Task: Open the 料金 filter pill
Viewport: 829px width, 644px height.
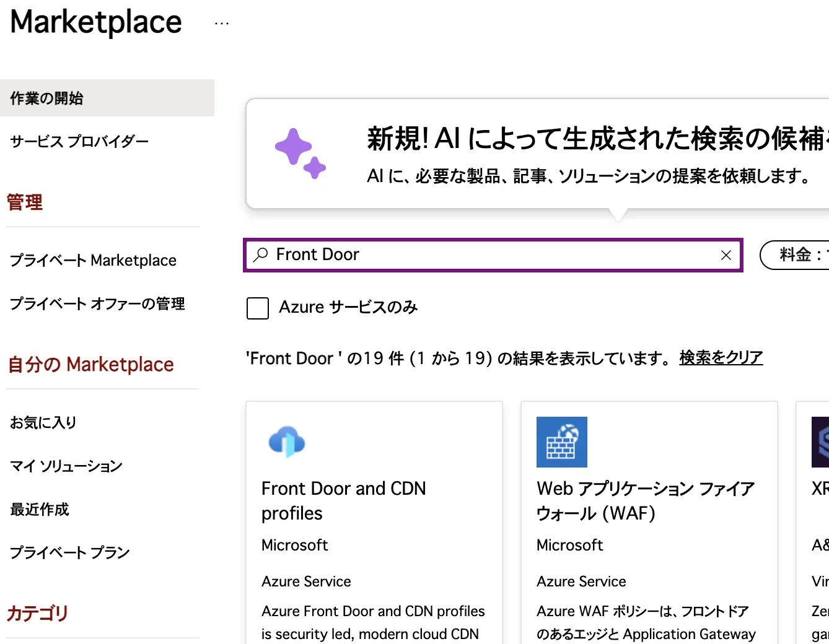Action: 796,255
